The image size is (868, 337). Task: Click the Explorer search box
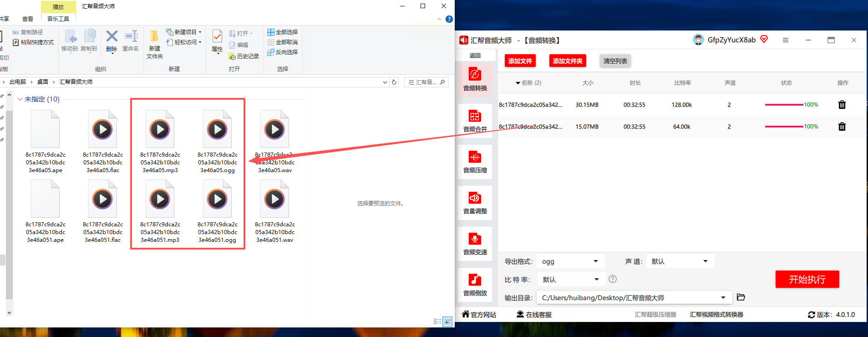426,82
